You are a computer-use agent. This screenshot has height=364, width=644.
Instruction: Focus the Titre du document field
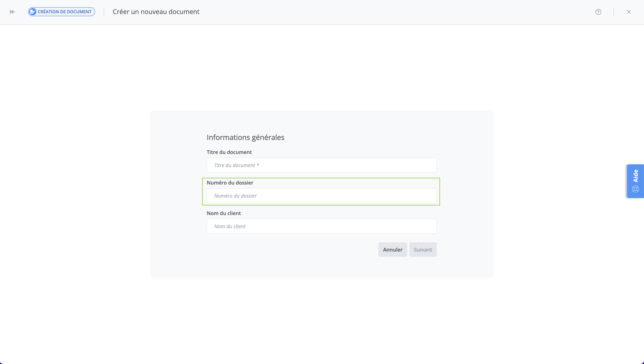(321, 165)
